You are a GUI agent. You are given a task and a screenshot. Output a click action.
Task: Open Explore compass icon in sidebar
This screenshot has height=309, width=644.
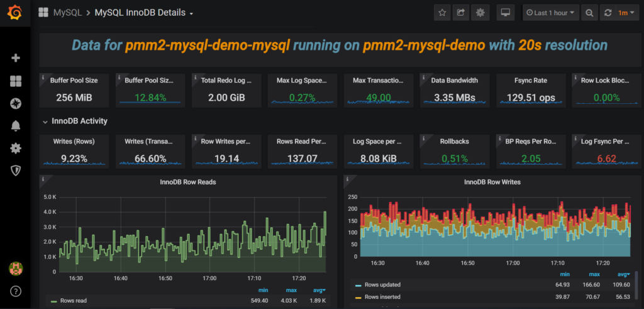click(x=16, y=103)
